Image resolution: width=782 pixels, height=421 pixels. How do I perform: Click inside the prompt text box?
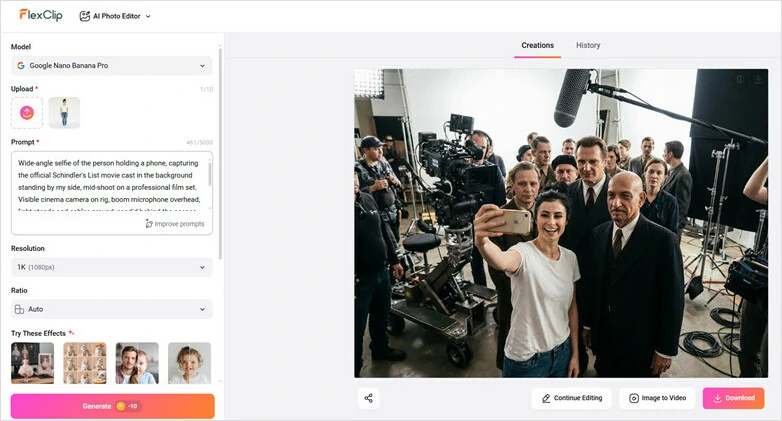coord(112,193)
